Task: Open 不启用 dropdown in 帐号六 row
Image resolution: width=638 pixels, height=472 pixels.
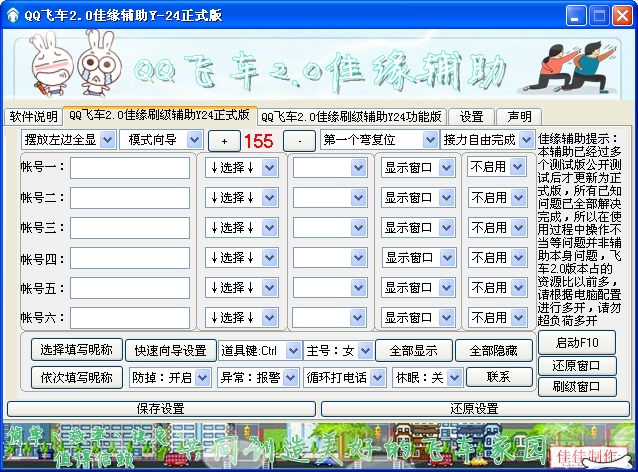Action: pyautogui.click(x=497, y=317)
